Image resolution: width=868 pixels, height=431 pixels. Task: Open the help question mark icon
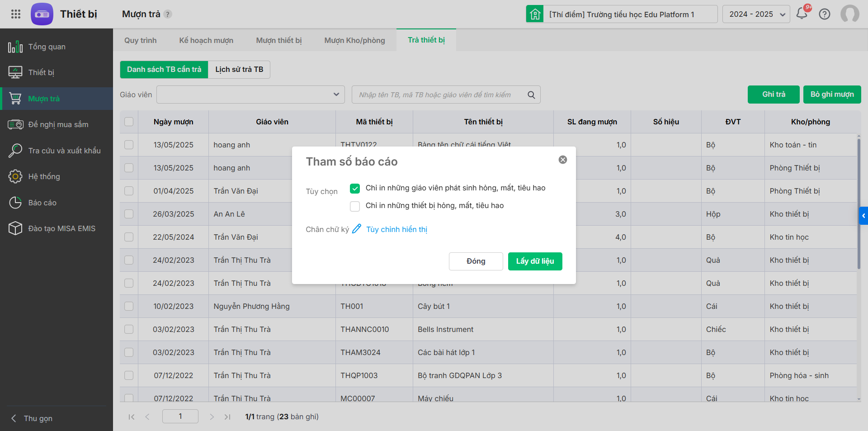coord(825,14)
